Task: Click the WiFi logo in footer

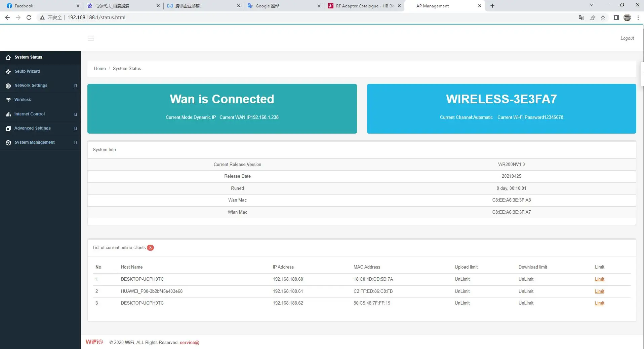Action: point(94,342)
